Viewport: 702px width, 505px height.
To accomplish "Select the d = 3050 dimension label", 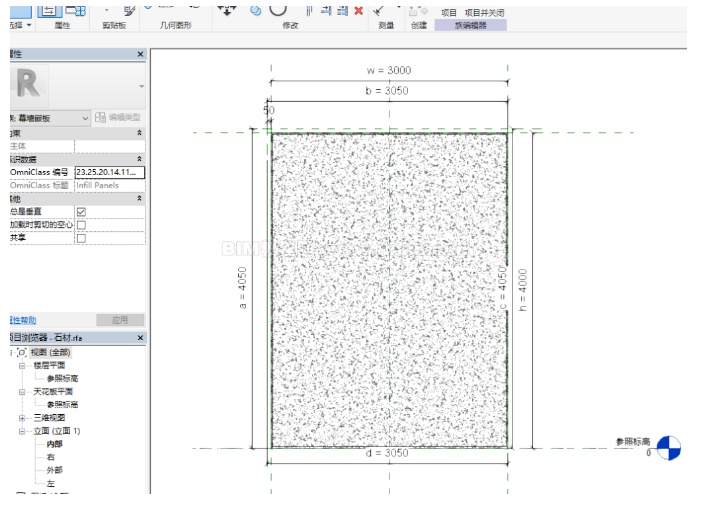I will click(387, 453).
